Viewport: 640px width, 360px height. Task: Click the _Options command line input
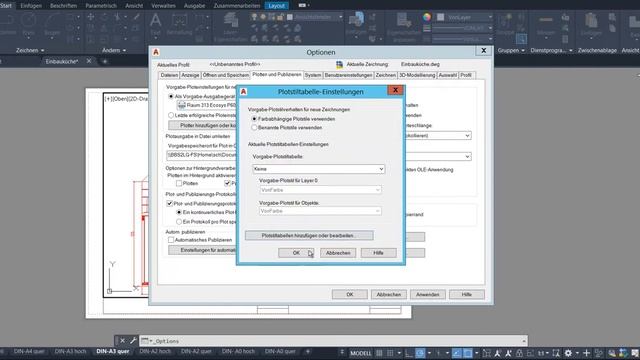[x=333, y=340]
